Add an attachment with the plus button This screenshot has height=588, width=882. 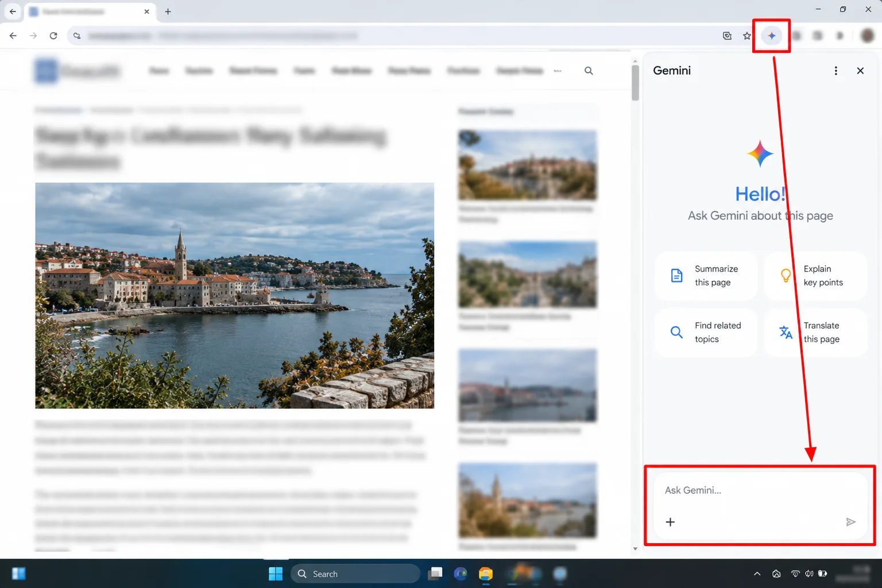click(x=670, y=522)
